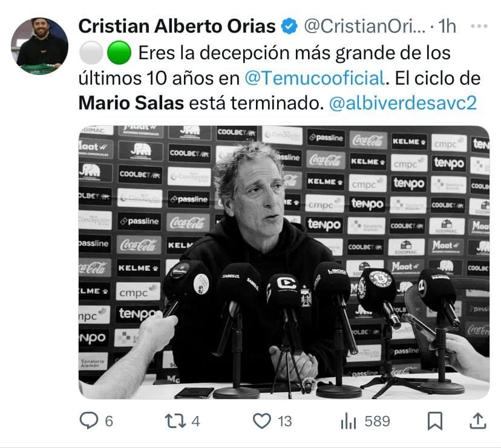Click the reply speech bubble icon
The width and height of the screenshot is (501, 448).
coord(89,420)
